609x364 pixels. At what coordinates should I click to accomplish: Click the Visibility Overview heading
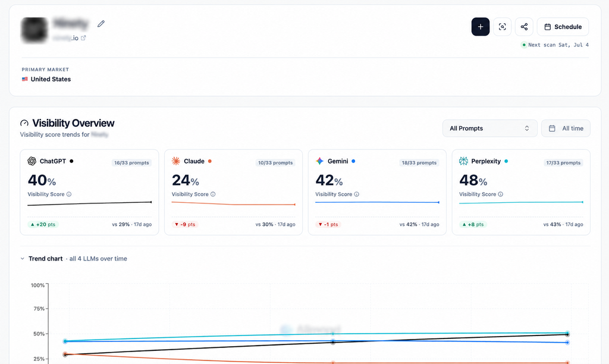[x=73, y=123]
